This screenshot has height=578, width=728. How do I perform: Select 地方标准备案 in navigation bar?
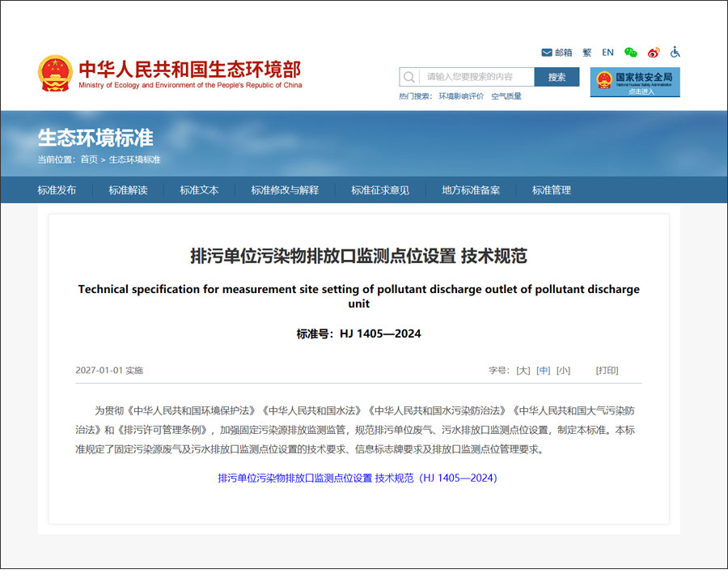[x=471, y=190]
